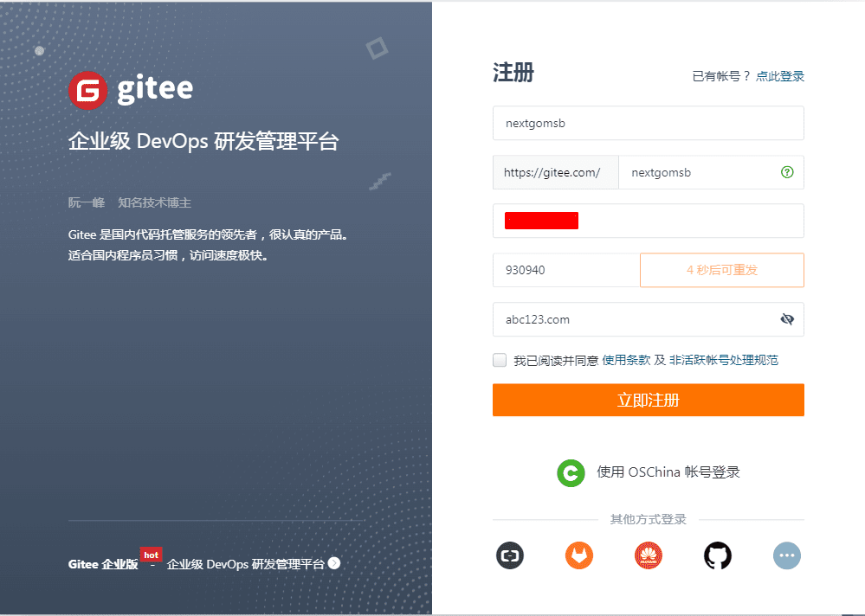Click the 注册 heading
This screenshot has width=865, height=616.
pos(513,73)
